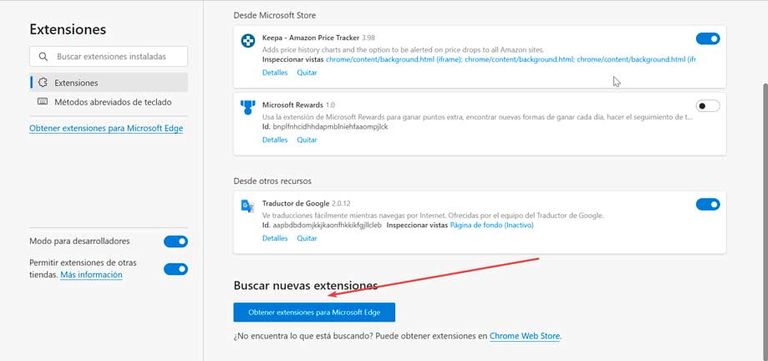The image size is (768, 361).
Task: Click blue Obtener extensiones para Microsoft Edge button
Action: point(314,313)
